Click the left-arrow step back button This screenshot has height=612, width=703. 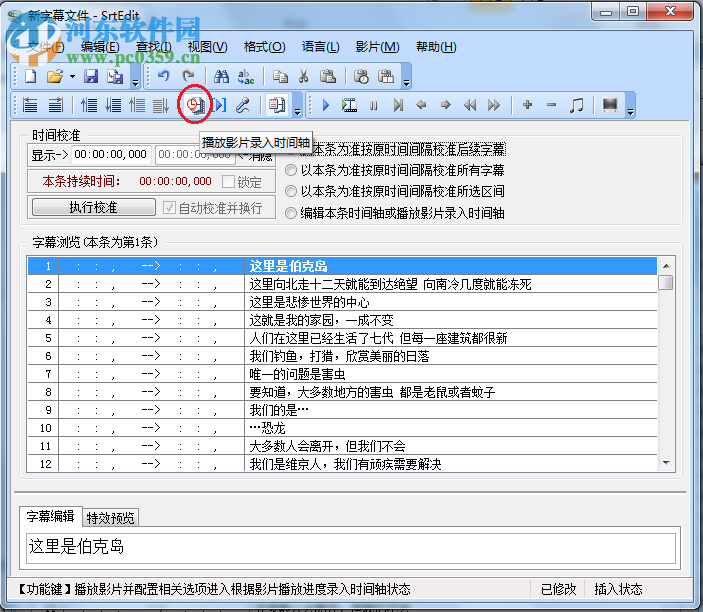pos(421,105)
